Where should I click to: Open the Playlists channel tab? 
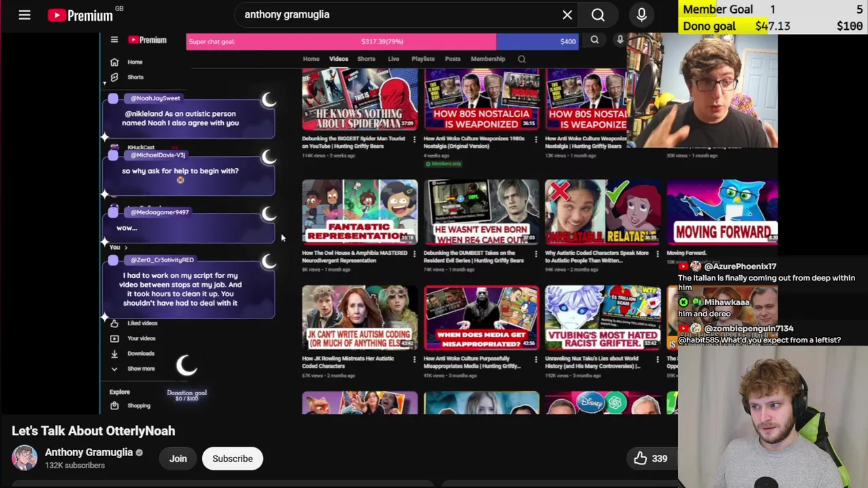pyautogui.click(x=422, y=59)
